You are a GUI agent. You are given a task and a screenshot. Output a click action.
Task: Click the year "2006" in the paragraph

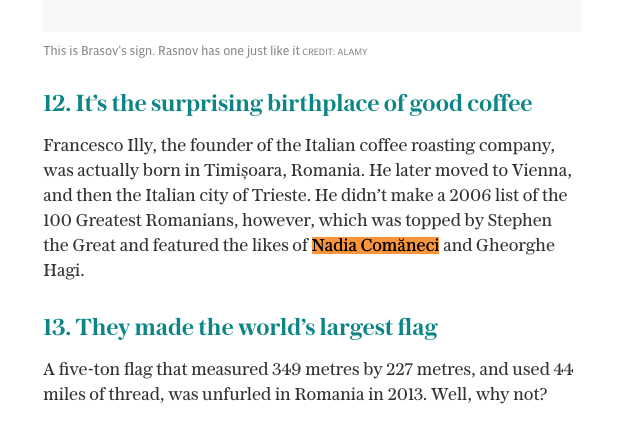click(x=470, y=196)
